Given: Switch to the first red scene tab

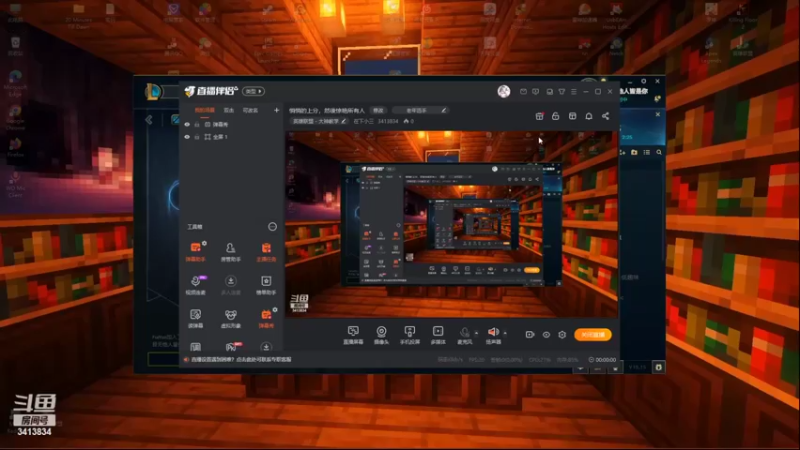Looking at the screenshot, I should pos(205,110).
